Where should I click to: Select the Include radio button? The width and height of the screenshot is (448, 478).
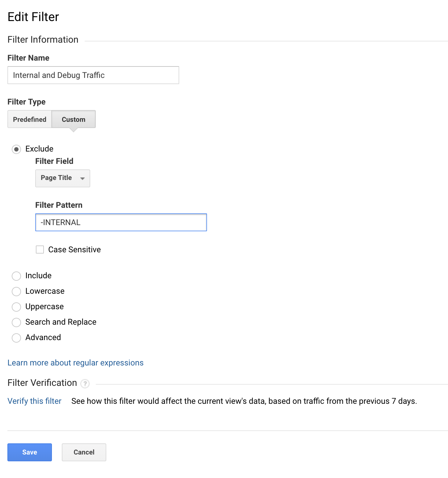[16, 276]
